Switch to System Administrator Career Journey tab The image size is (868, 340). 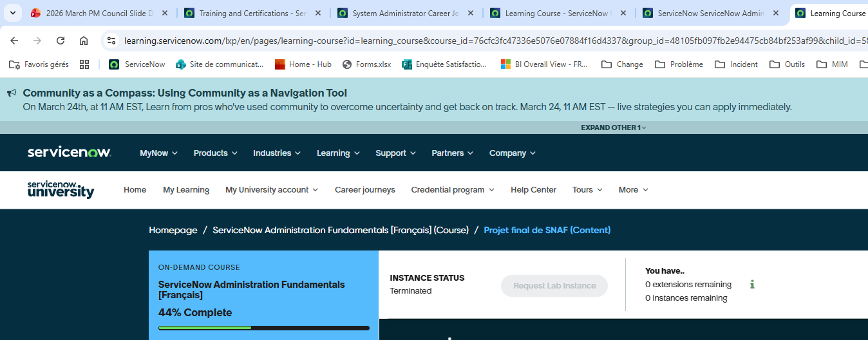click(404, 13)
